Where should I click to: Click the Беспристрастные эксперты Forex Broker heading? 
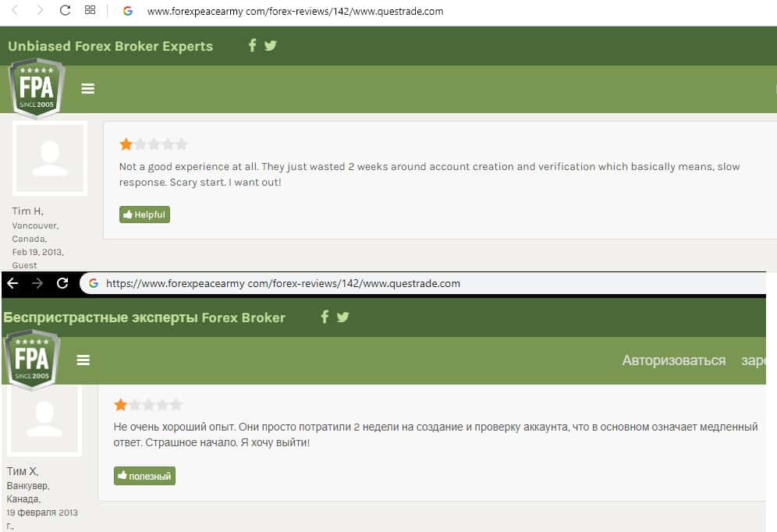(144, 317)
